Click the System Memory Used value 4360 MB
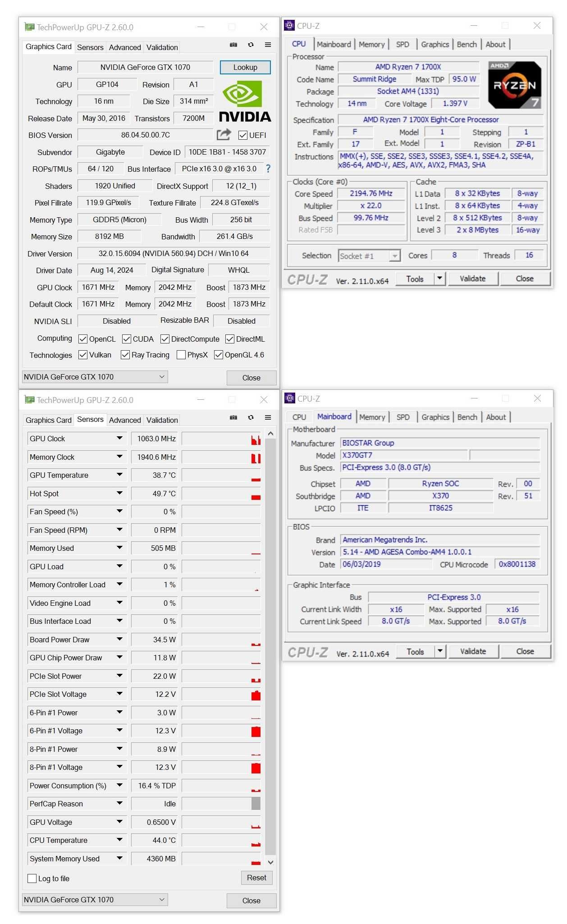The height and width of the screenshot is (924, 567). [x=155, y=858]
